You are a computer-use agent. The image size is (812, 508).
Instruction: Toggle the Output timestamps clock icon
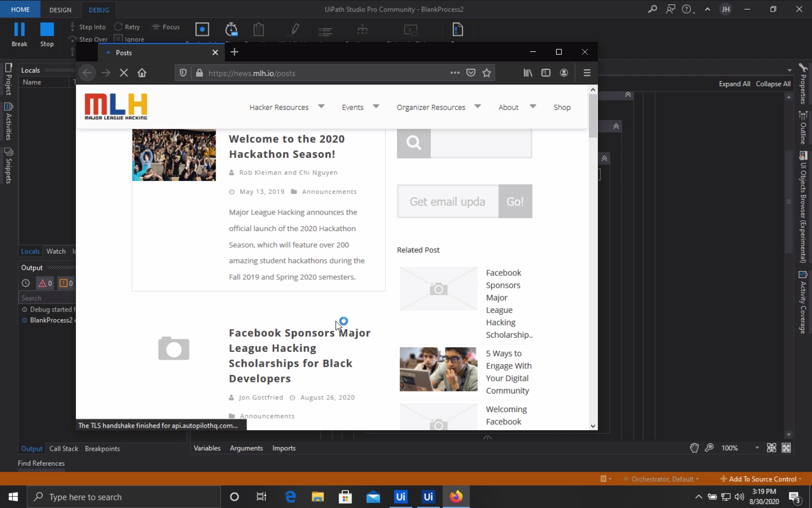tap(26, 283)
